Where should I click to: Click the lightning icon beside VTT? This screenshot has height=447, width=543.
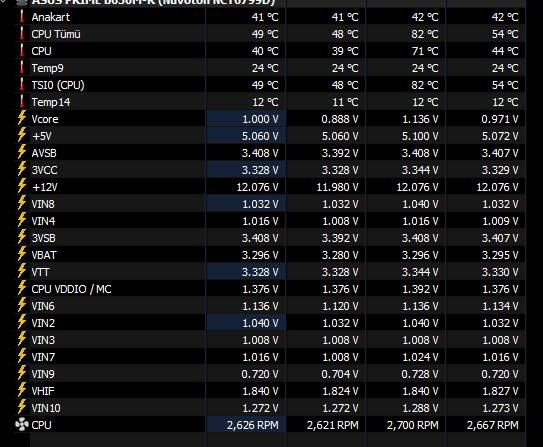point(22,271)
